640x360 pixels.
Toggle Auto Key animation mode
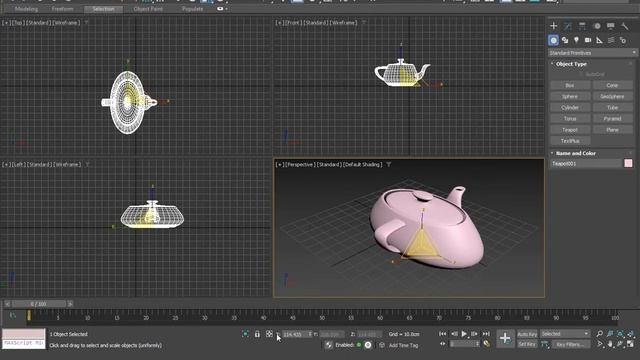(527, 334)
